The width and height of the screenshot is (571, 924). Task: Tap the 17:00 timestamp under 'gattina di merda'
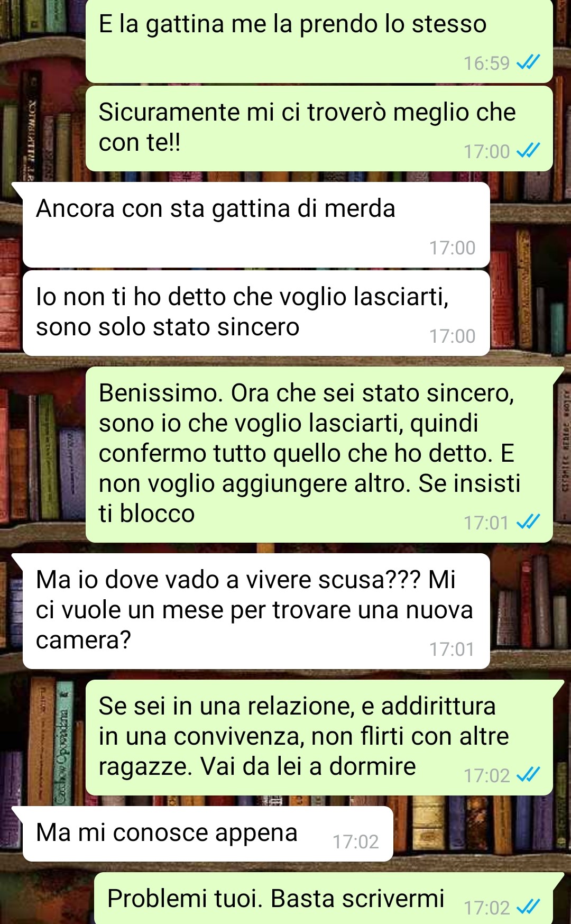click(x=452, y=248)
